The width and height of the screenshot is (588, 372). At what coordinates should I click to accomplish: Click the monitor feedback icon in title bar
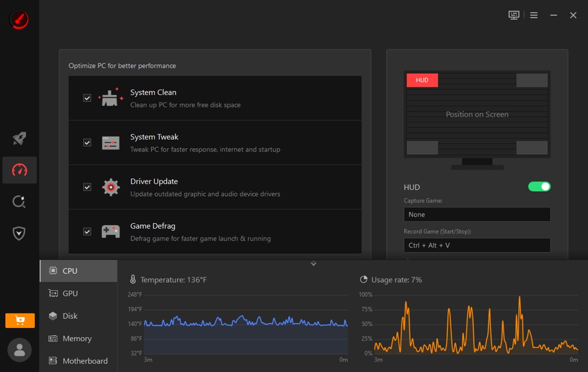pos(514,15)
